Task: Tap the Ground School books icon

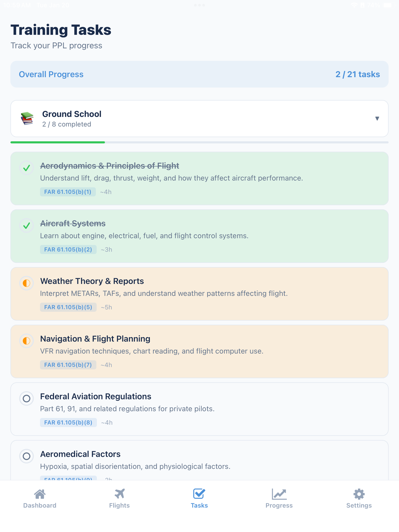Action: (27, 118)
